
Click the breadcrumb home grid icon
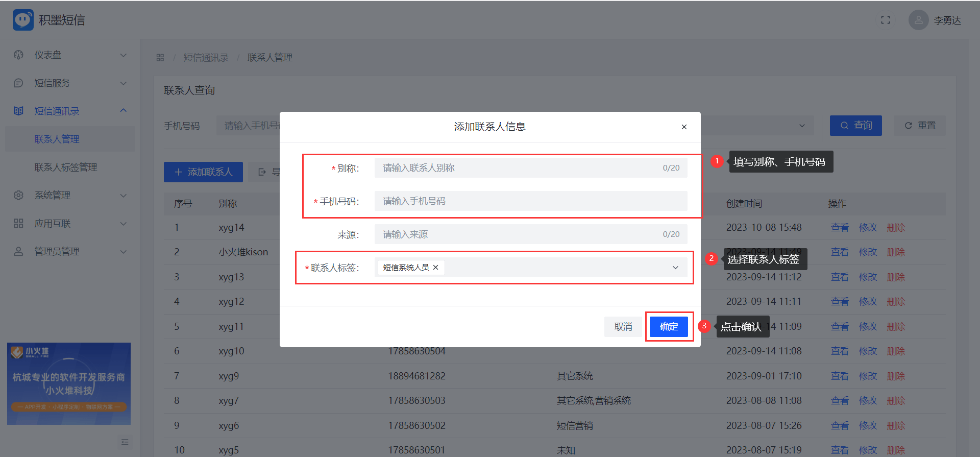pos(160,58)
